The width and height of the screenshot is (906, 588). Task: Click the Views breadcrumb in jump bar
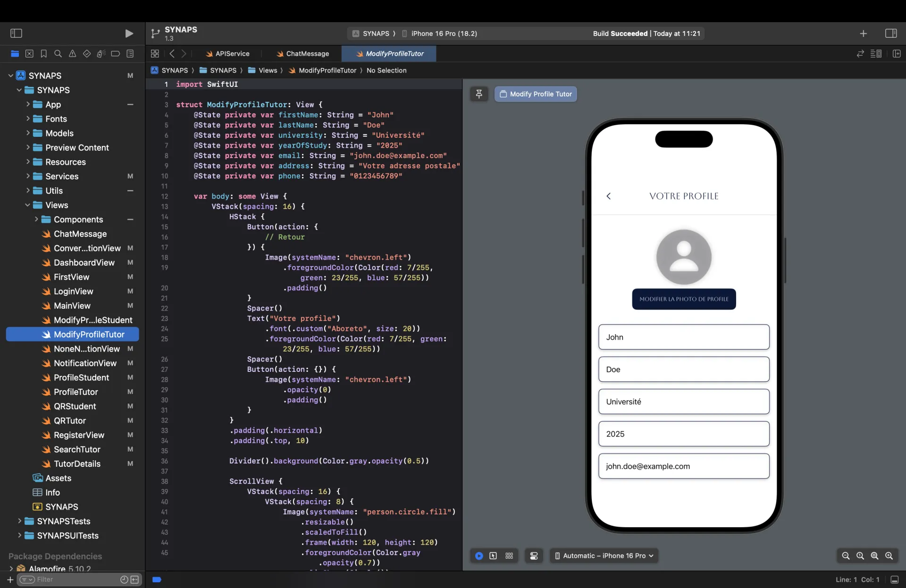coord(263,70)
